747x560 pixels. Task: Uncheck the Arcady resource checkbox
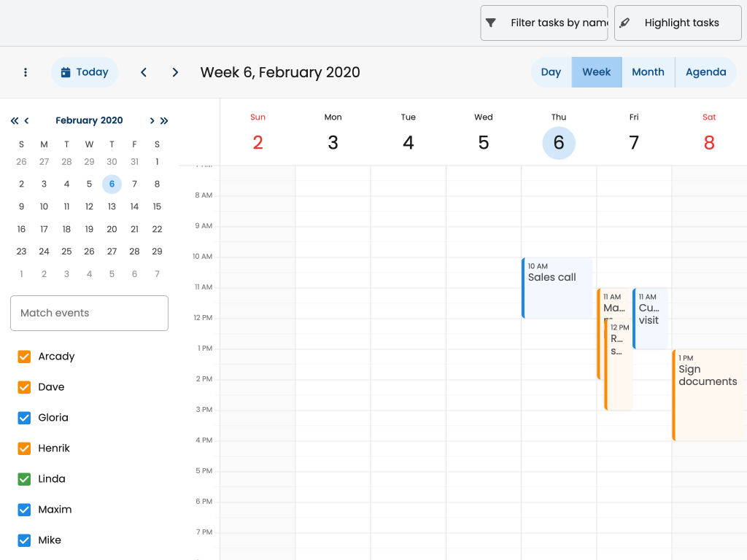click(24, 357)
